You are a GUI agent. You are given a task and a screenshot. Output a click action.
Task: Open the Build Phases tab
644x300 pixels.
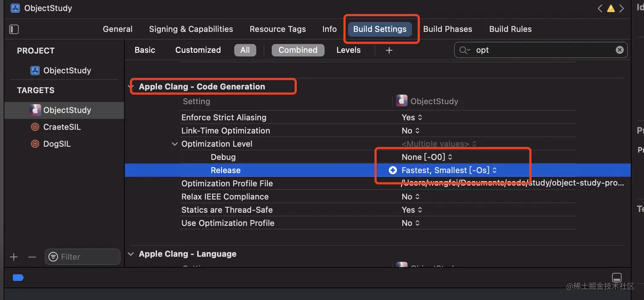tap(447, 29)
